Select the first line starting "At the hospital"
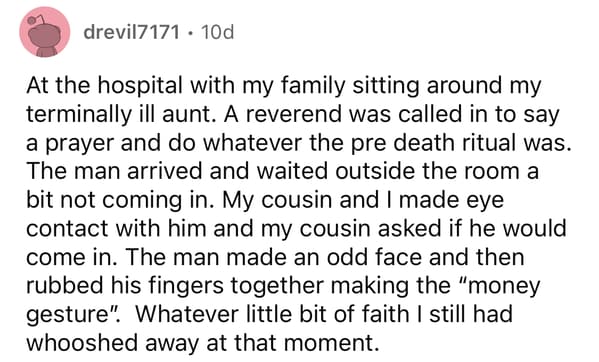Screen dimensions: 599x362 (283, 86)
